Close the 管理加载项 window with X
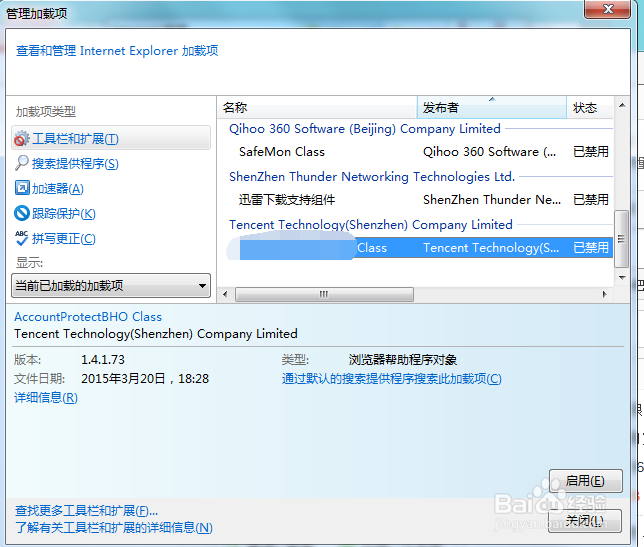Viewport: 644px width, 547px height. click(607, 9)
